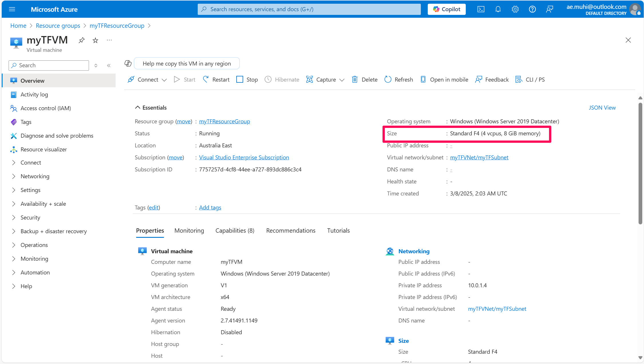Restart the virtual machine
Screen dimensions: 644x364
pos(216,80)
